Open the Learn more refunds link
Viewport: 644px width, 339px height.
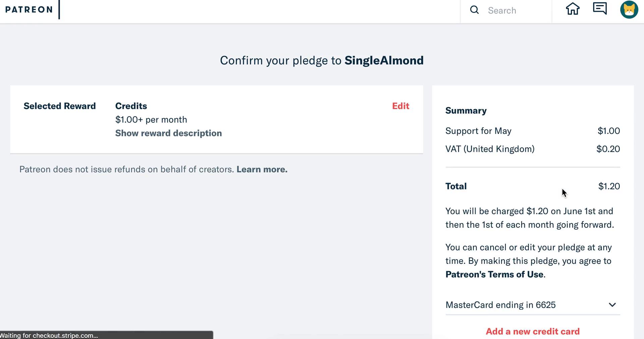point(262,169)
